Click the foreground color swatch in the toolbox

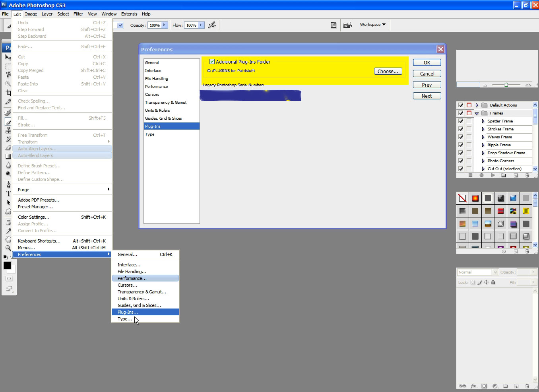[x=7, y=265]
